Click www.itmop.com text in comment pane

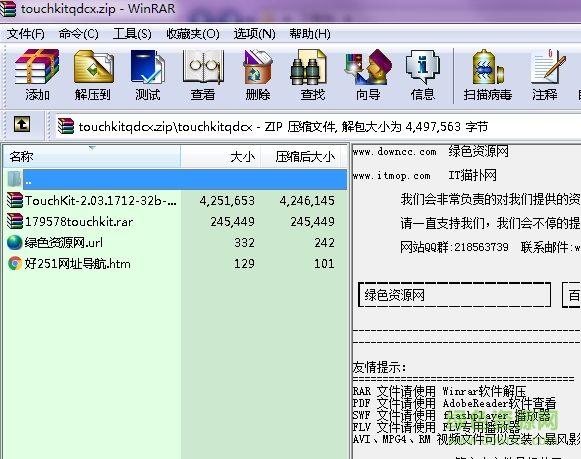(392, 175)
